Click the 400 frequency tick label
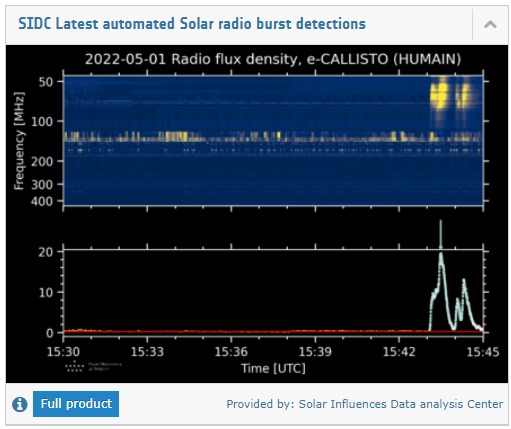The height and width of the screenshot is (429, 511). (x=42, y=201)
